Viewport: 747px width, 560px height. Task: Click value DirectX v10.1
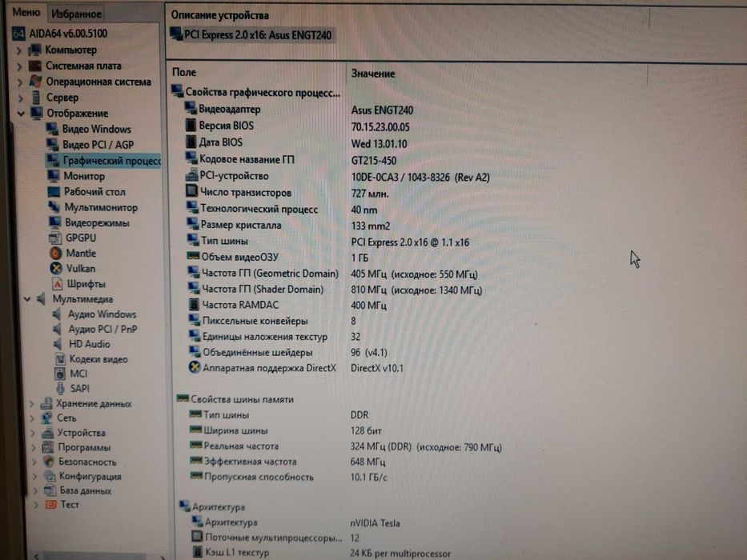click(377, 368)
